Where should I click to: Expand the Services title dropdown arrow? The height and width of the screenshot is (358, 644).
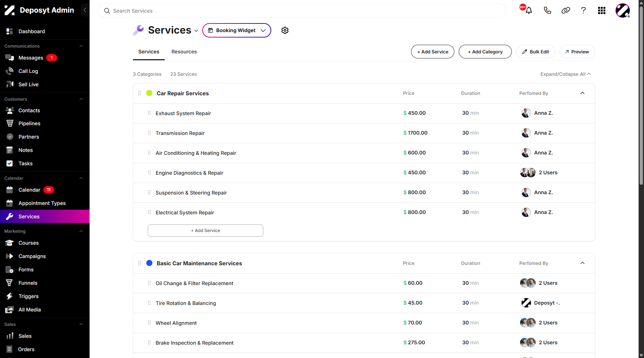(196, 31)
